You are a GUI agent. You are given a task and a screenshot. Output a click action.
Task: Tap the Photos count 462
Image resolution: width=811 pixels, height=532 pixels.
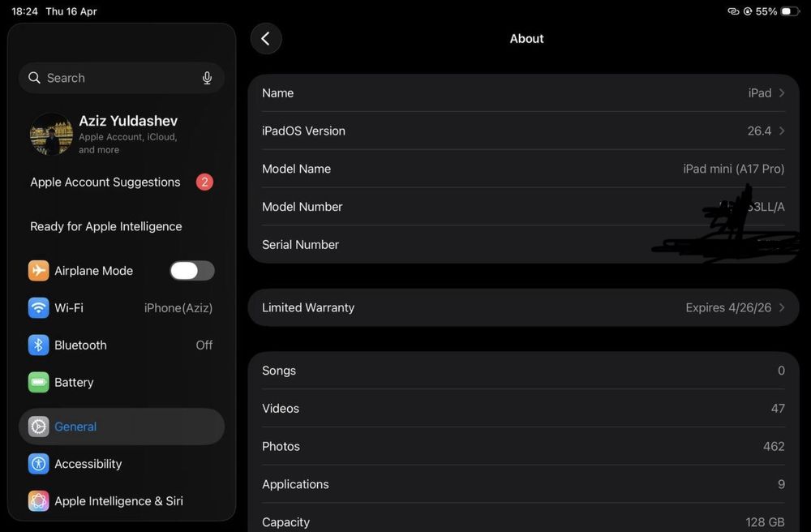pyautogui.click(x=774, y=446)
